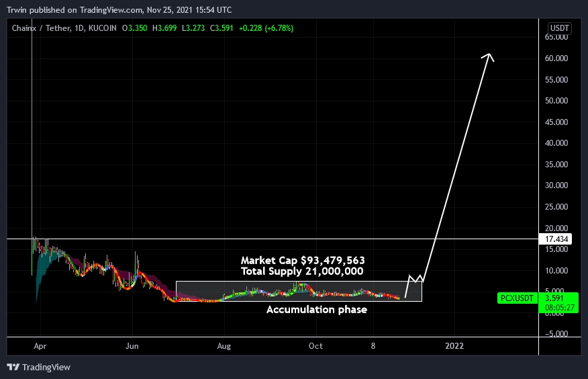Click the Aug label on time axis
This screenshot has width=588, height=379.
(224, 346)
